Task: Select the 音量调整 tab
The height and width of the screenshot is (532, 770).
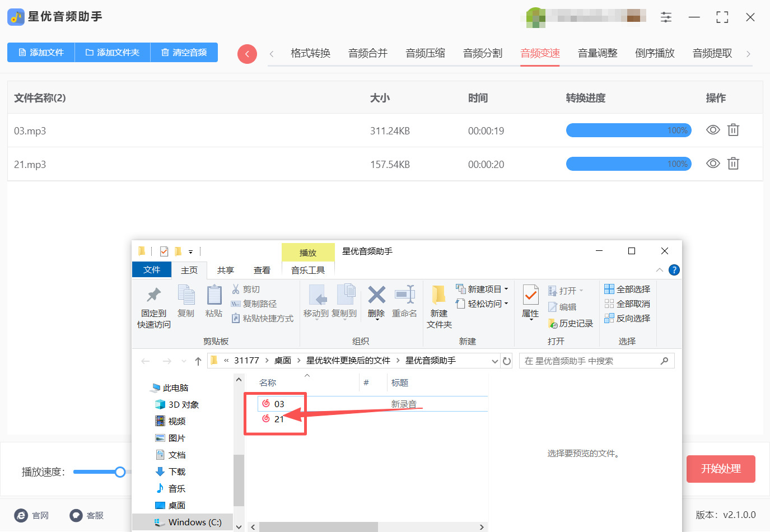Action: (x=598, y=53)
